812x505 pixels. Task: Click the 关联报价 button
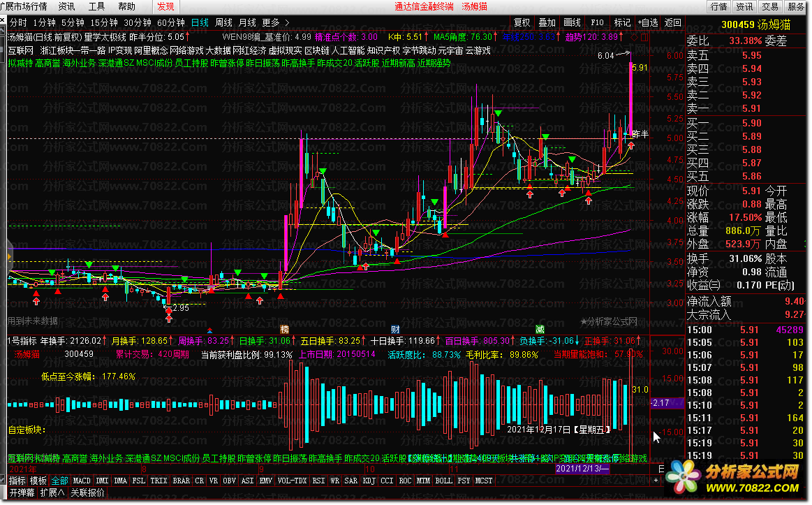(87, 492)
